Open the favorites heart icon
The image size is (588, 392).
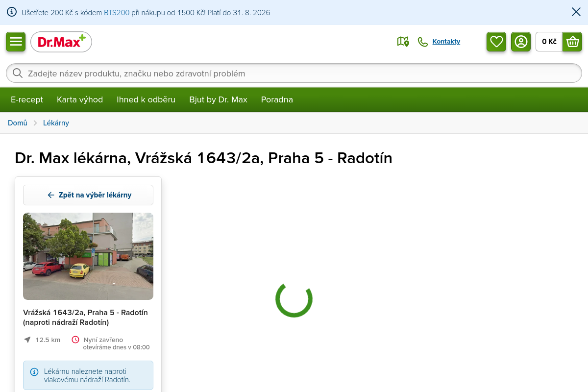[496, 42]
